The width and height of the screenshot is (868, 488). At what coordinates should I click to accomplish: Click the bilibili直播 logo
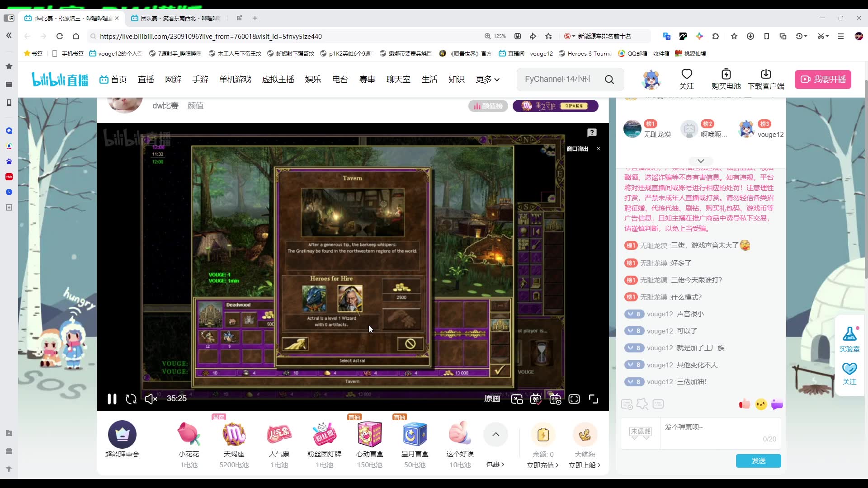(x=60, y=80)
